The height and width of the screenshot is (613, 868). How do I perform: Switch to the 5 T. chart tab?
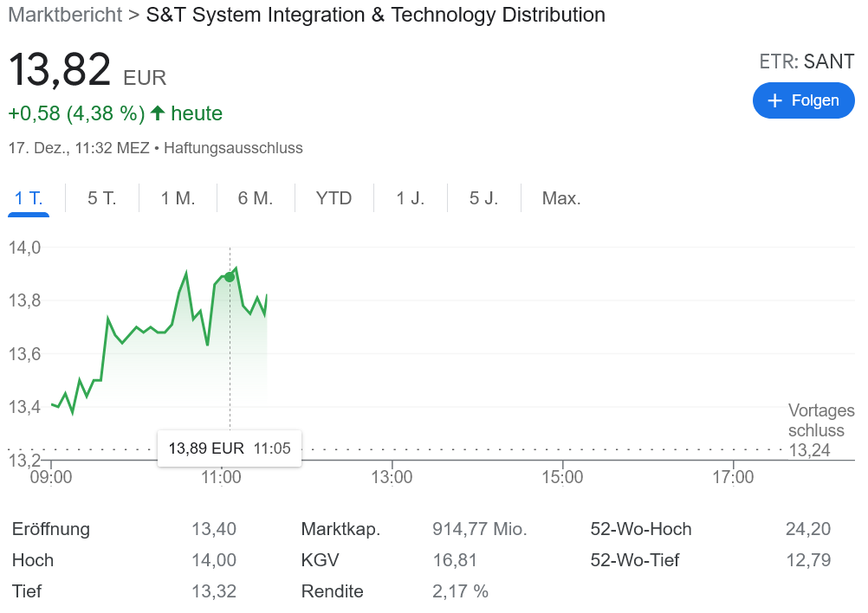pos(101,198)
